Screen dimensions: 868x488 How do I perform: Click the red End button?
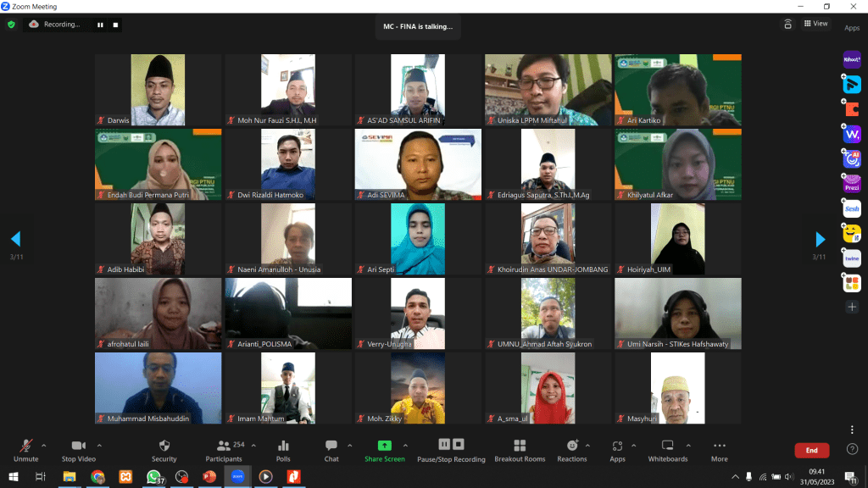(x=811, y=451)
